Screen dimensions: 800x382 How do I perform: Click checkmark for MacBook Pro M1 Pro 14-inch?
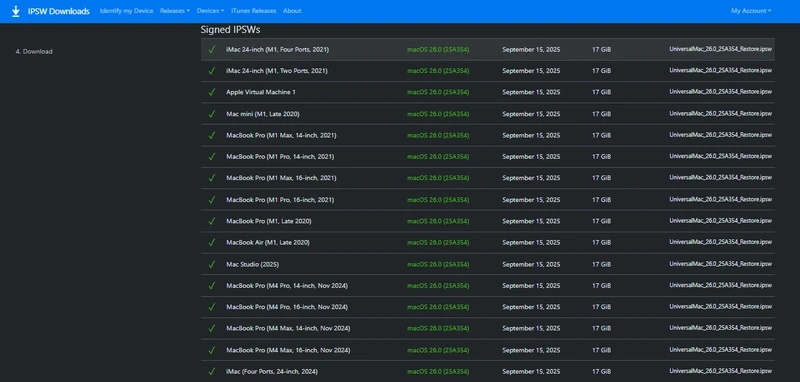[x=212, y=157]
